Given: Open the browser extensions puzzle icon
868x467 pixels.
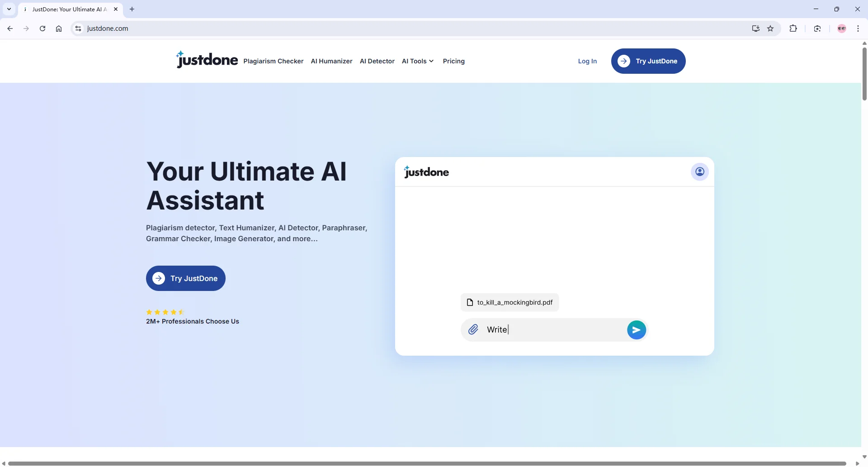Looking at the screenshot, I should point(793,29).
